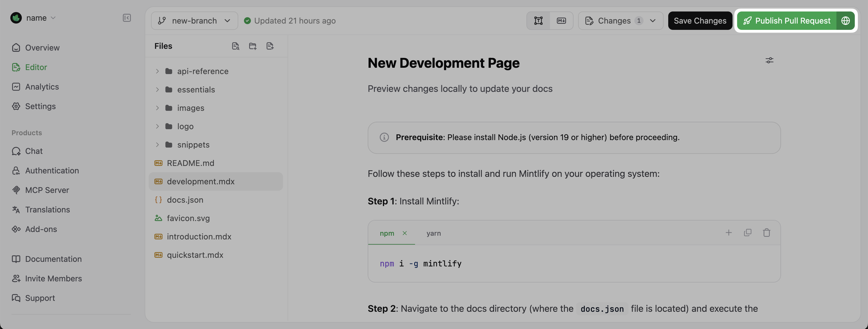This screenshot has width=868, height=329.
Task: Create a new folder in Files
Action: (x=253, y=46)
